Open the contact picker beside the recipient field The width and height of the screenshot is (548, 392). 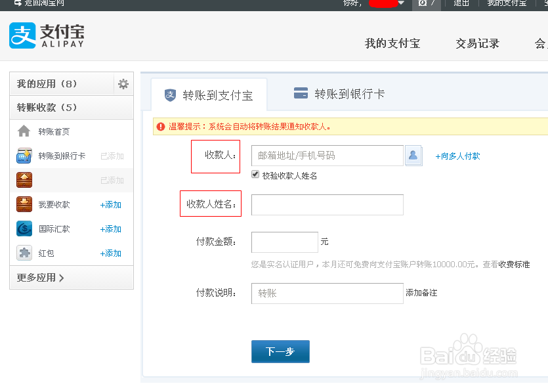413,156
